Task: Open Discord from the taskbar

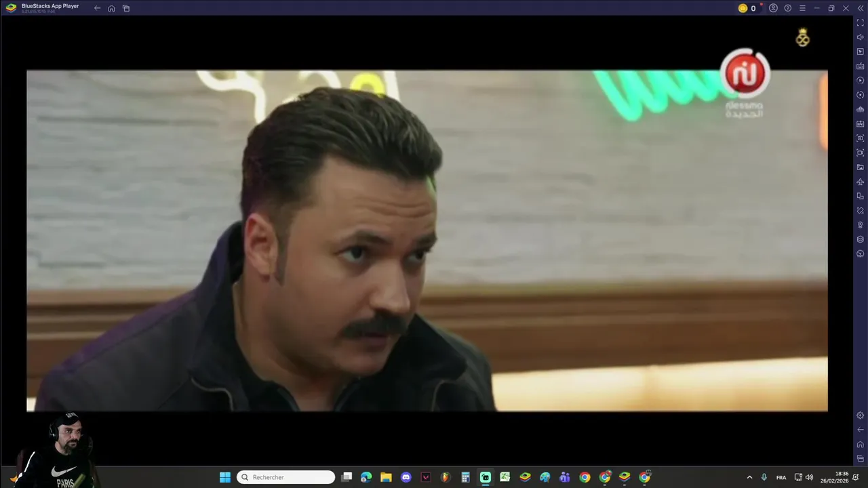Action: pos(406,477)
